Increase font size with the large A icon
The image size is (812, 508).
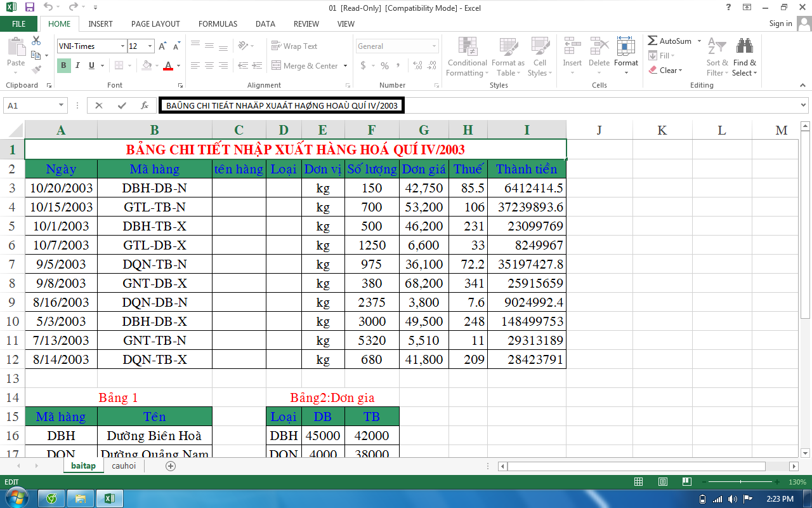(163, 46)
